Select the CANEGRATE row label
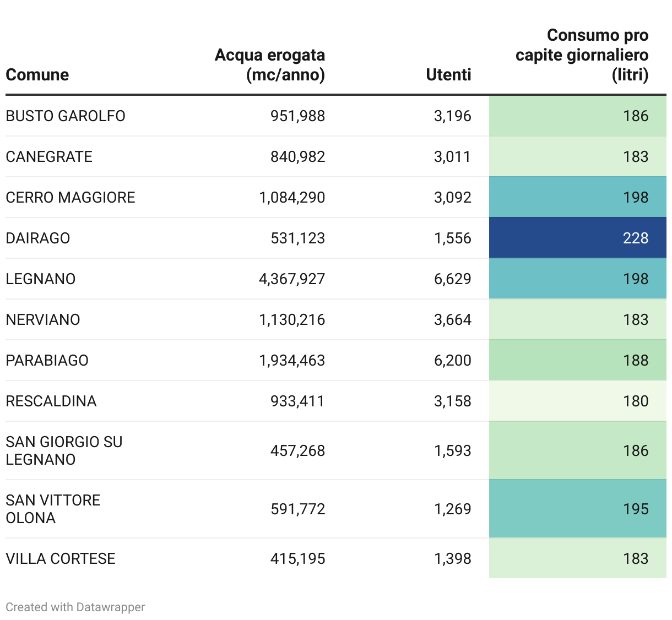672x620 pixels. click(49, 157)
